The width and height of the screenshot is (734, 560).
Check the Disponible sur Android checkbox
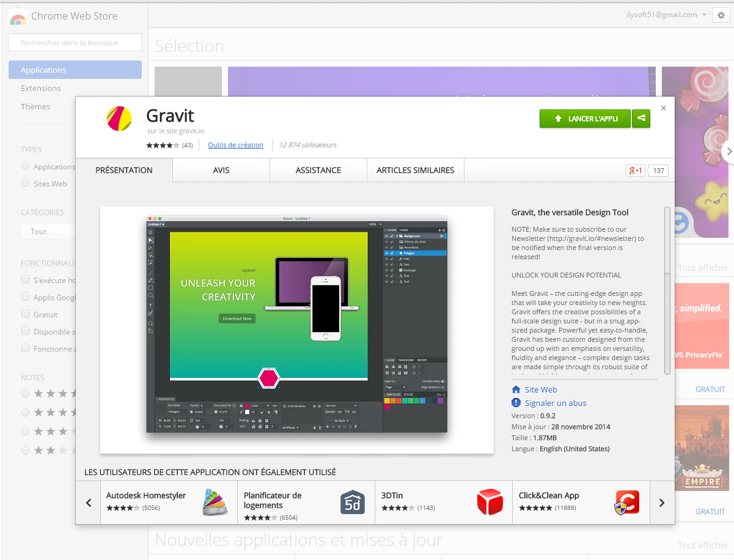25,331
